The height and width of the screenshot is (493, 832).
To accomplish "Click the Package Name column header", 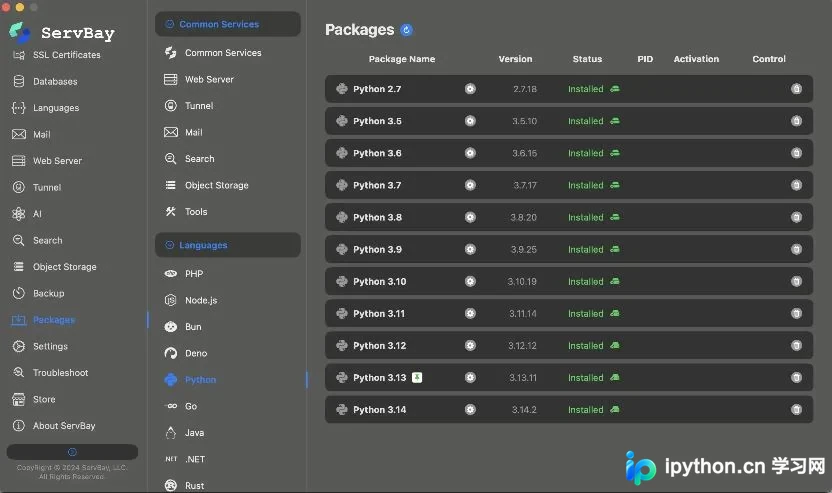I will click(402, 59).
